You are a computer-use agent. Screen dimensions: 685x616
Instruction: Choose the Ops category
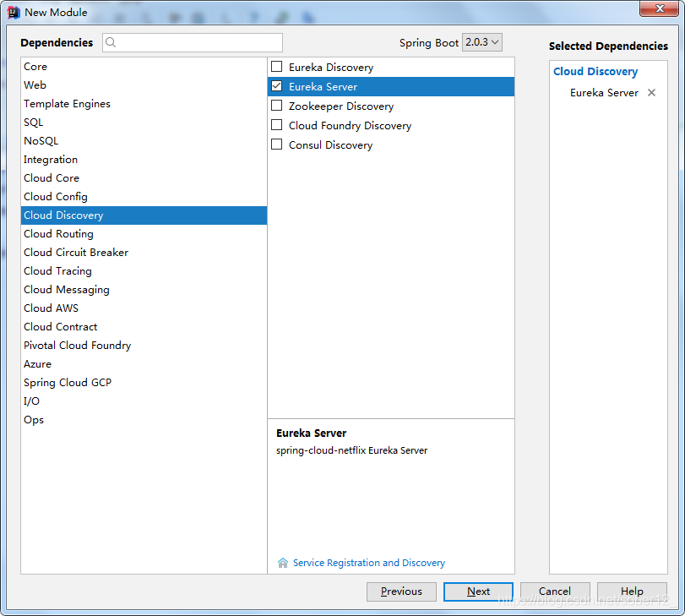tap(144, 420)
